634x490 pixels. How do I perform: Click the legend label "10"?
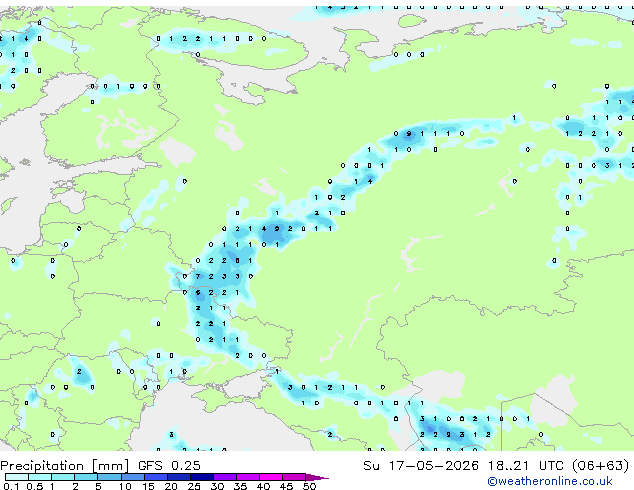(x=125, y=486)
